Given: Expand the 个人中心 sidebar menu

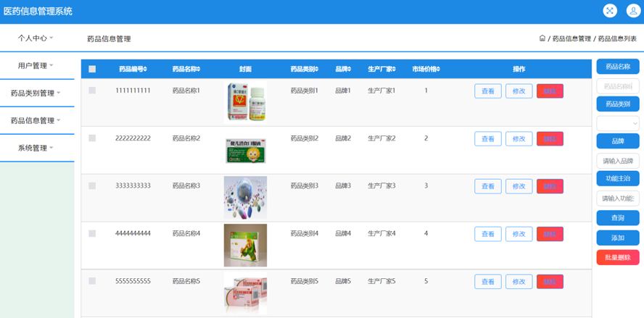Looking at the screenshot, I should click(36, 38).
